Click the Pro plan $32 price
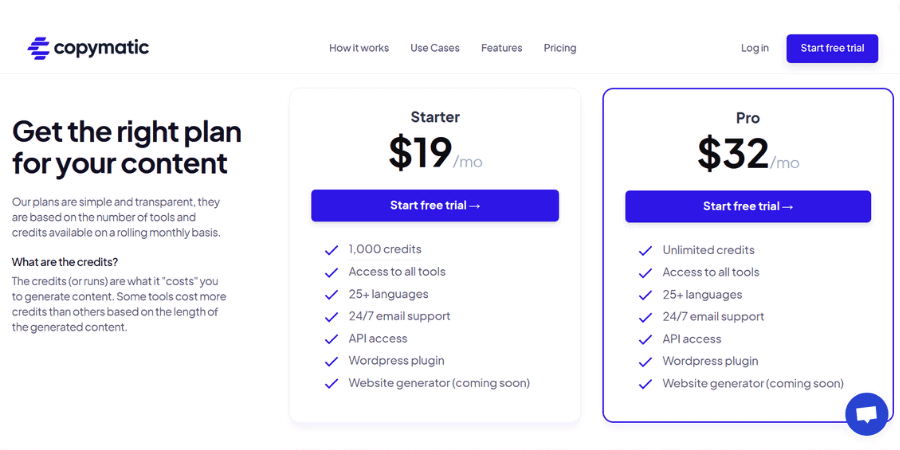 (x=733, y=153)
